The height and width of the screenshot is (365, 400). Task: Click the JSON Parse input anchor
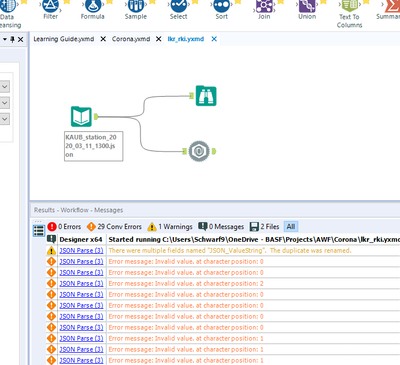point(184,151)
